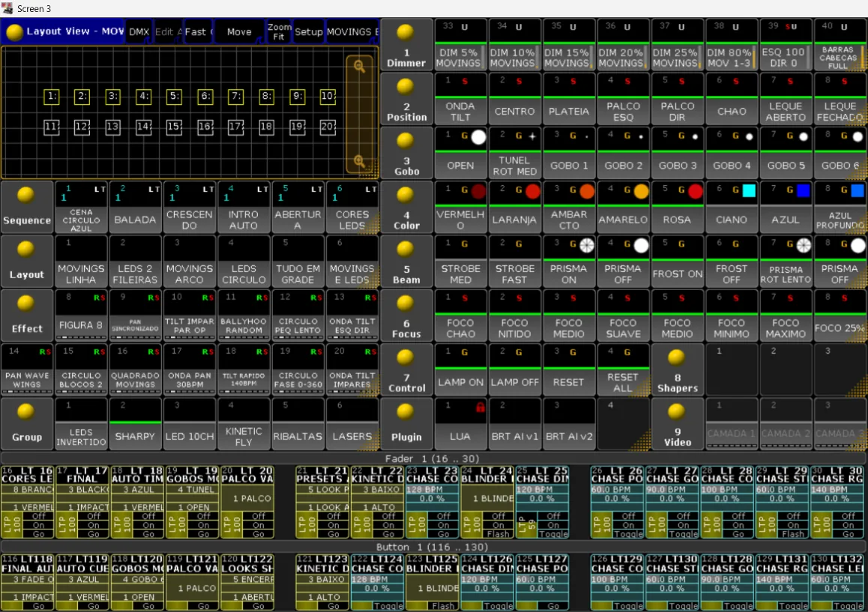Toggle the LAMP OFF control preset

[514, 369]
